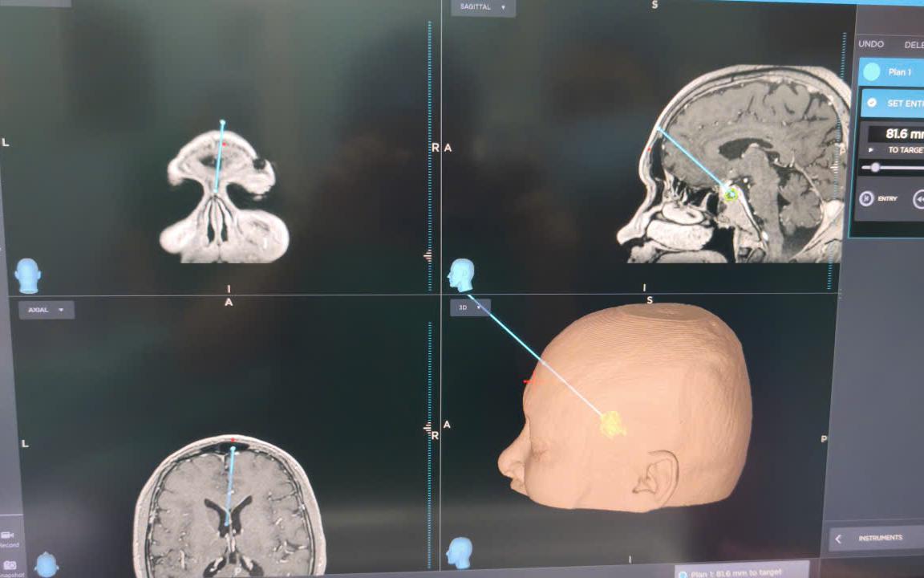The image size is (924, 578).
Task: Open the Sagittal view dropdown
Action: (x=483, y=7)
